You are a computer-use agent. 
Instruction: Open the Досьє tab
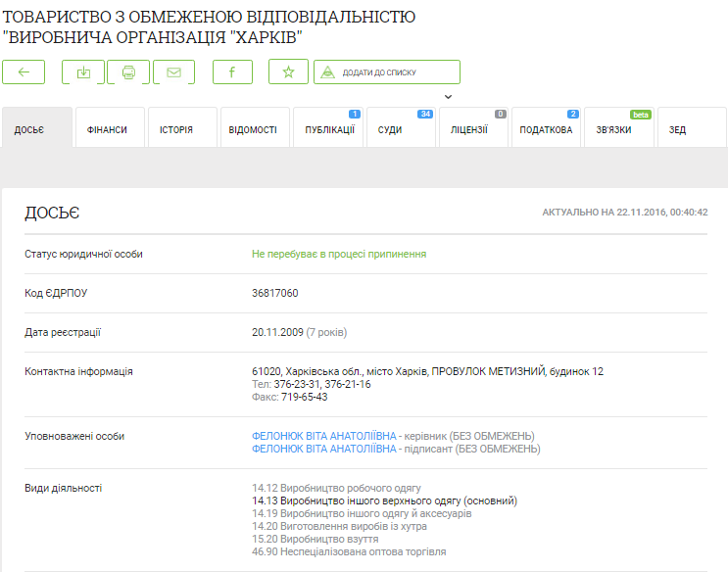(x=37, y=128)
